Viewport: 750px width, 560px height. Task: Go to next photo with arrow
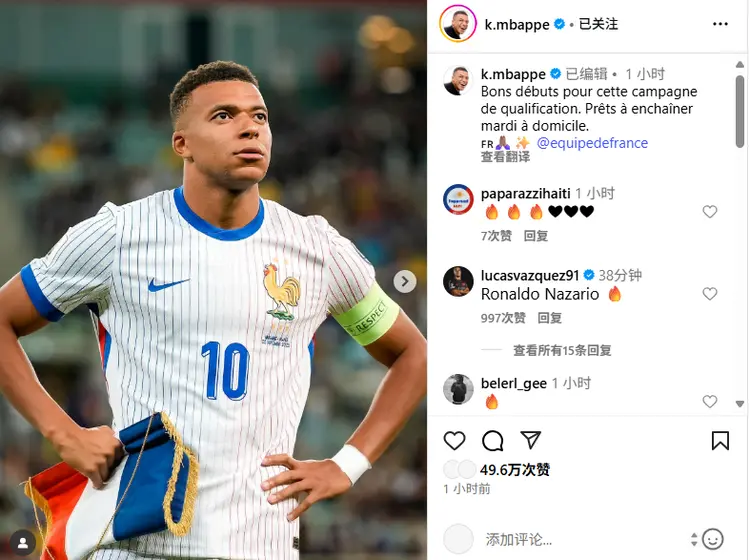(405, 281)
